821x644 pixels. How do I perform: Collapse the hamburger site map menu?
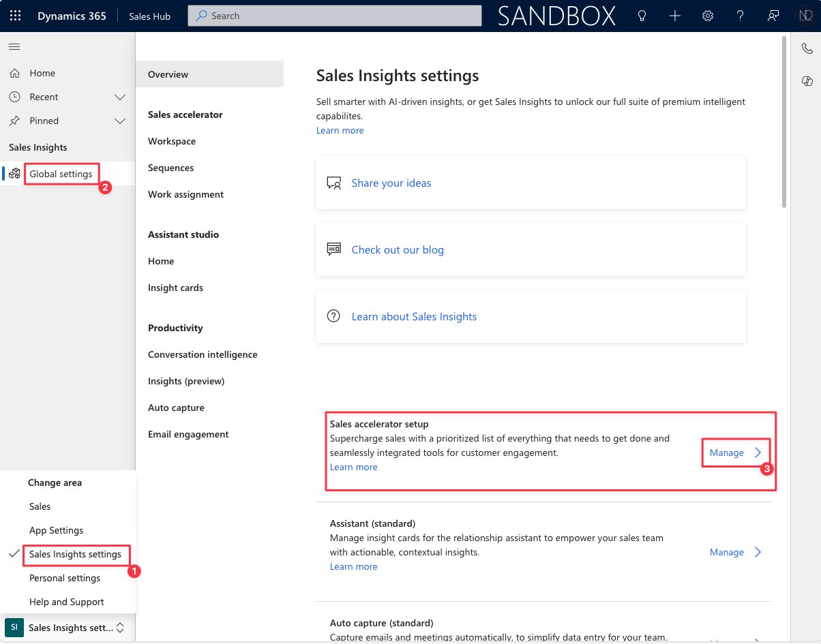(14, 46)
